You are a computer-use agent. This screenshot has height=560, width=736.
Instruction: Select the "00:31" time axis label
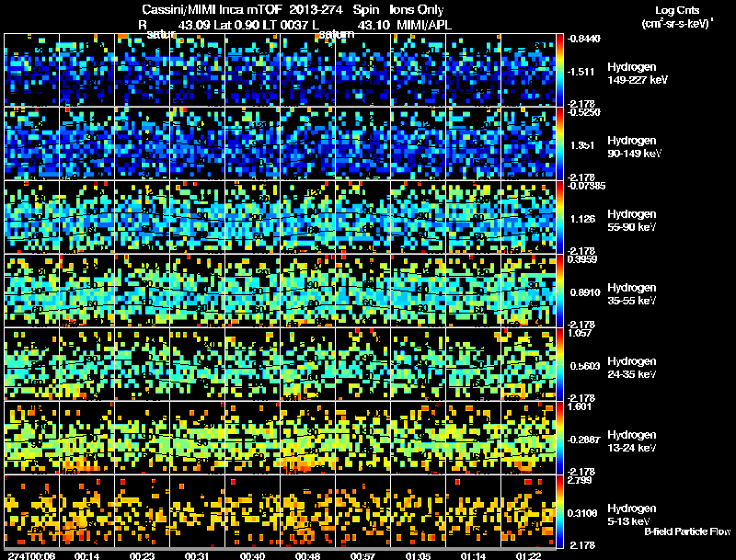(197, 555)
